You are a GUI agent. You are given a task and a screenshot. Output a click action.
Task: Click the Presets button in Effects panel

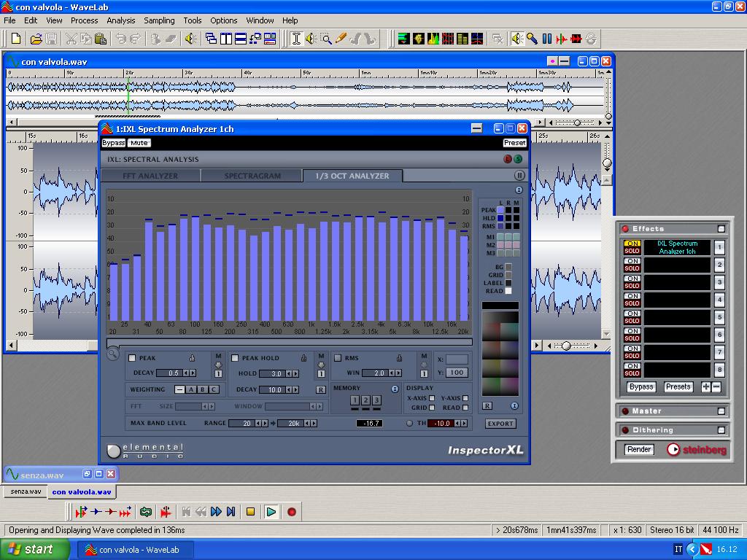(x=678, y=386)
